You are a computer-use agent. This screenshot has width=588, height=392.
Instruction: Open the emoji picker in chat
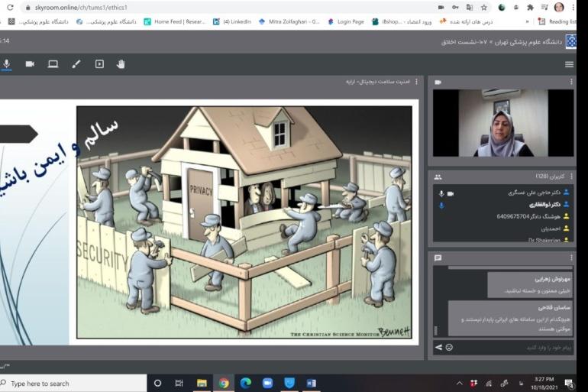coord(449,347)
